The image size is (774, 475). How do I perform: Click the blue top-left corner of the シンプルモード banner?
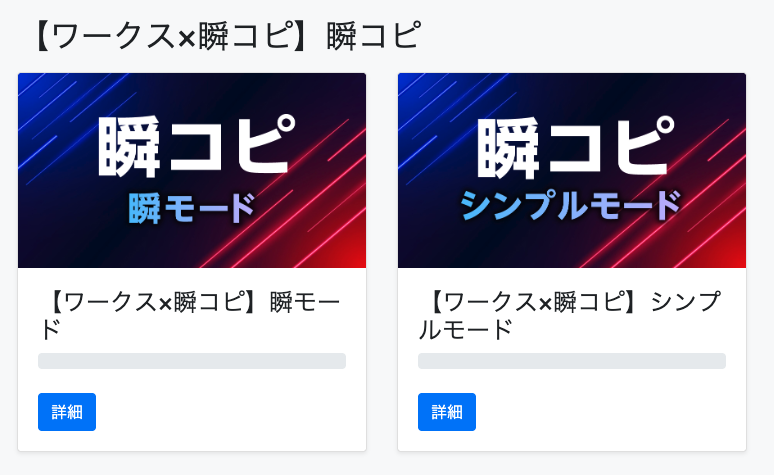414,88
